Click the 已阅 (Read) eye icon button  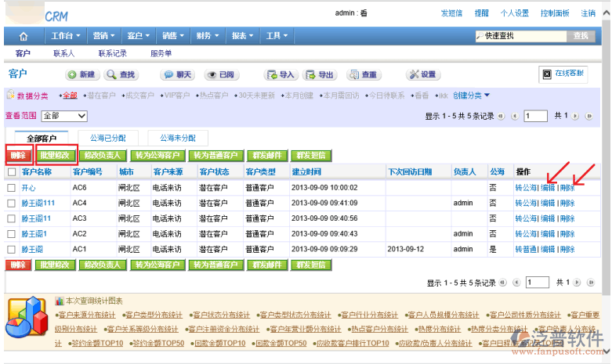tap(221, 74)
